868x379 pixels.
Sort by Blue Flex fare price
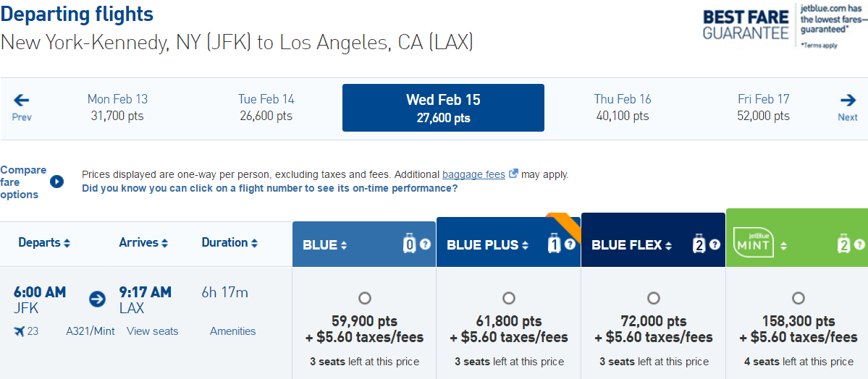point(632,245)
